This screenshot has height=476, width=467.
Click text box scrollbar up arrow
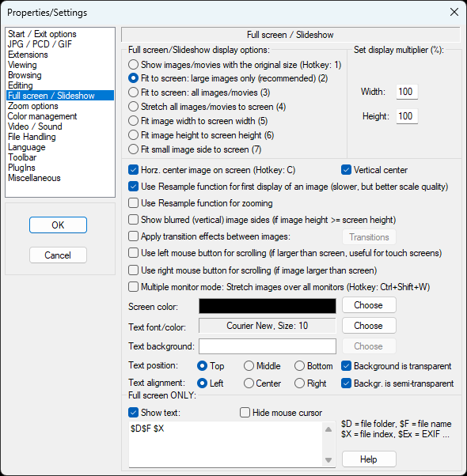(x=328, y=429)
